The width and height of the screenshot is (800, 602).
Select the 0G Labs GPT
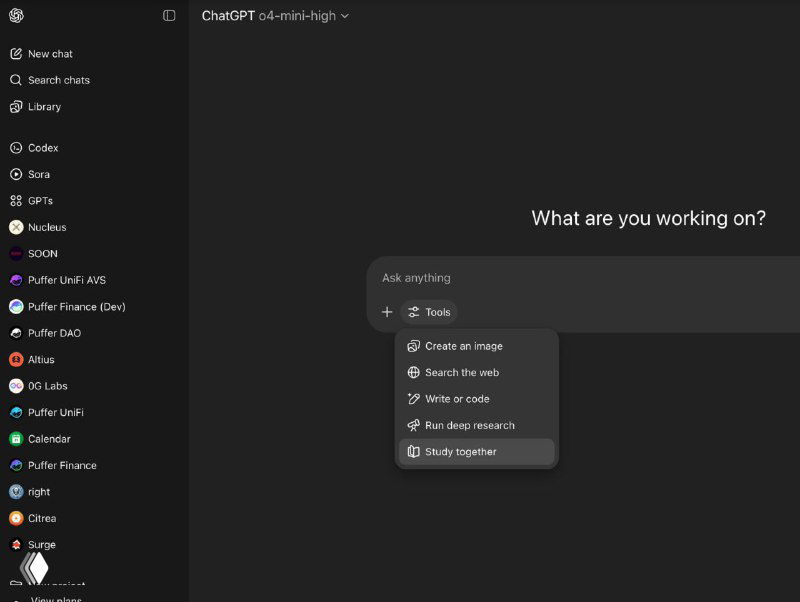(x=47, y=386)
